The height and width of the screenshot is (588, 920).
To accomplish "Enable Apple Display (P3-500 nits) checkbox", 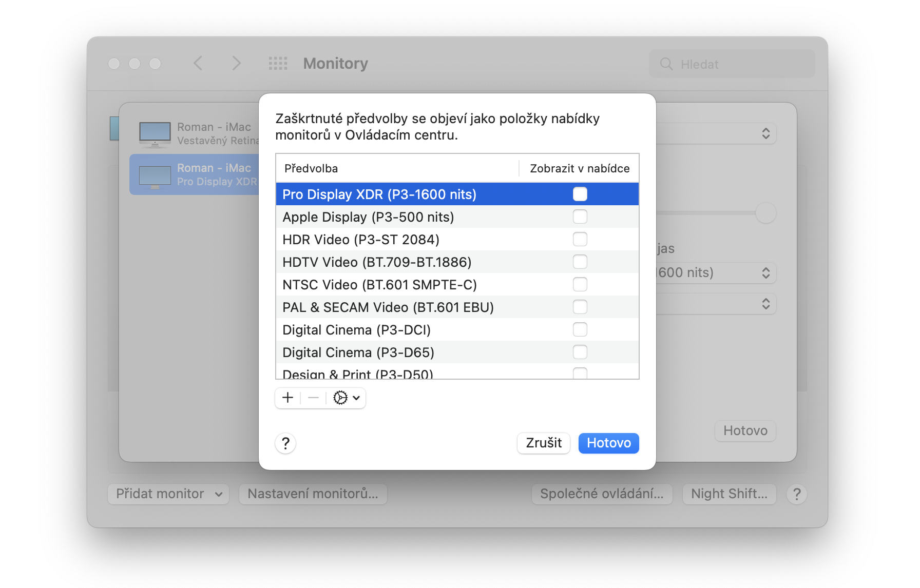I will click(x=580, y=217).
